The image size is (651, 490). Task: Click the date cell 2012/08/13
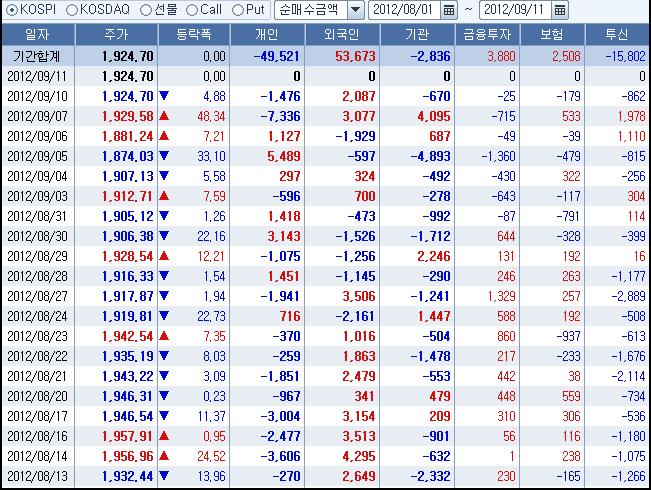click(x=37, y=476)
